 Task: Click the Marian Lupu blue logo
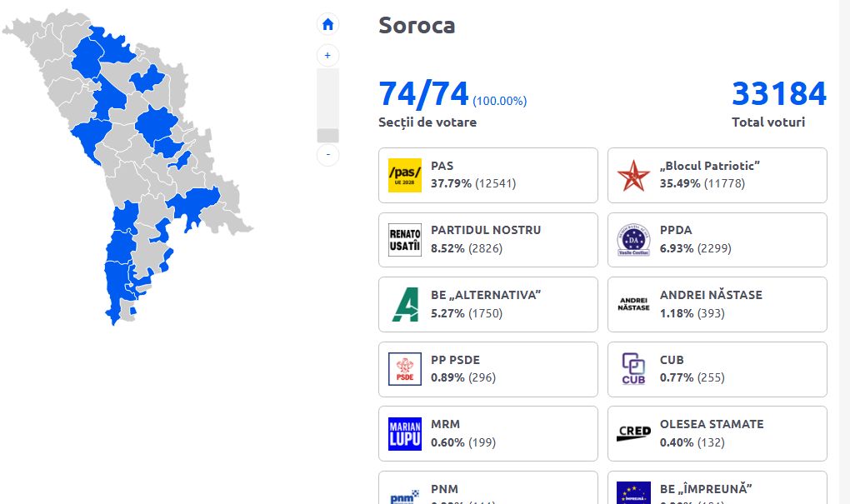click(x=404, y=433)
